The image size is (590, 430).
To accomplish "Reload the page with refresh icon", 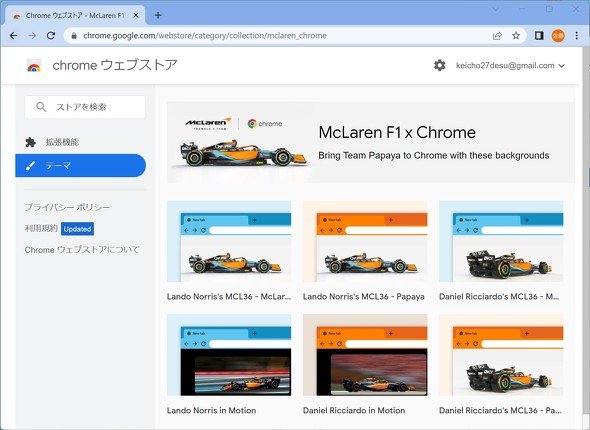I will [x=51, y=36].
